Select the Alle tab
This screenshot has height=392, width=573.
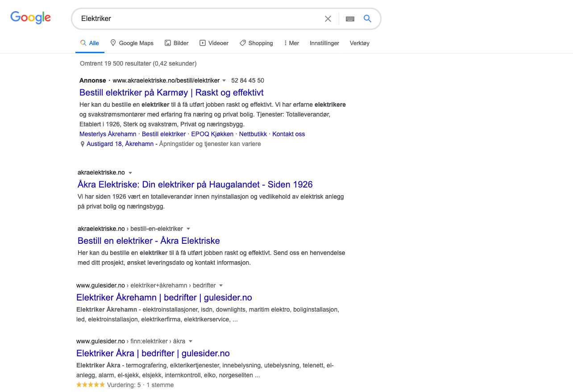90,43
